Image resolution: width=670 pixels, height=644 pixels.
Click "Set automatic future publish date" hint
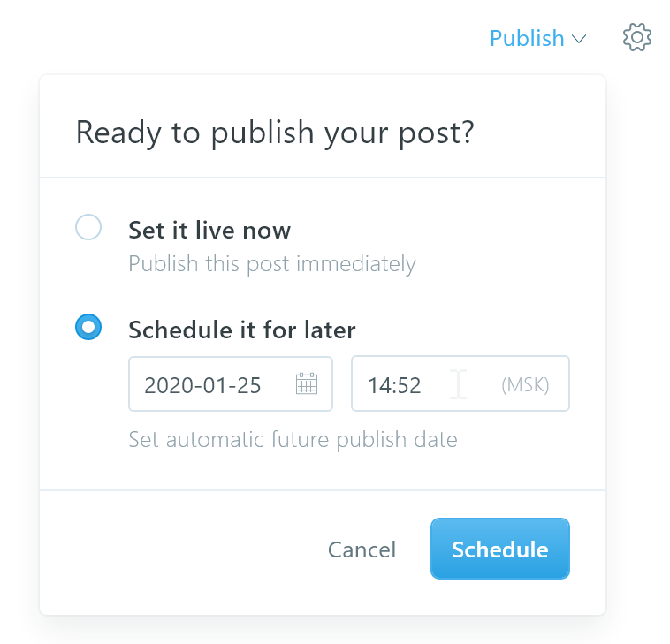coord(293,440)
